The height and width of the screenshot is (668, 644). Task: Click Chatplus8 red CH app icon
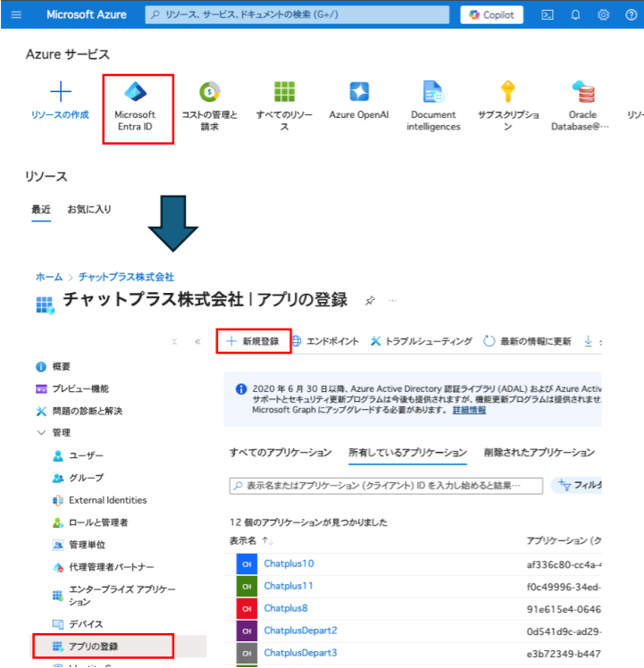pos(247,609)
